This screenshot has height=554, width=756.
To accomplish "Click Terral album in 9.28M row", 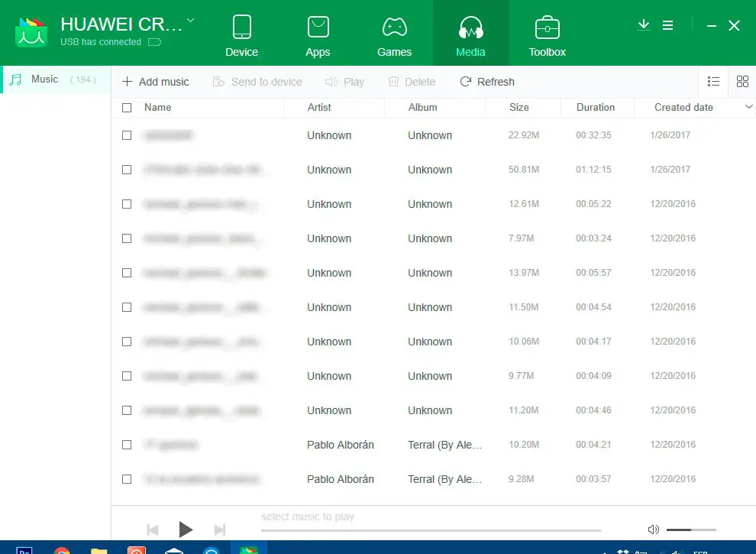I will [x=444, y=479].
